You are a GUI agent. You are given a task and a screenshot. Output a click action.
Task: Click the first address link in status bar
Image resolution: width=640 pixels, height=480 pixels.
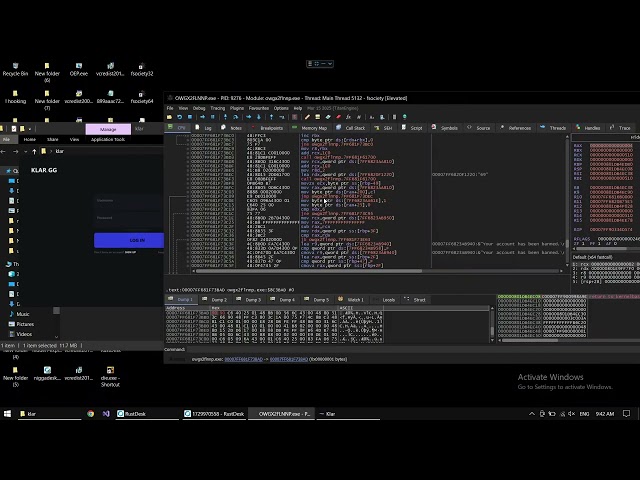pyautogui.click(x=244, y=359)
